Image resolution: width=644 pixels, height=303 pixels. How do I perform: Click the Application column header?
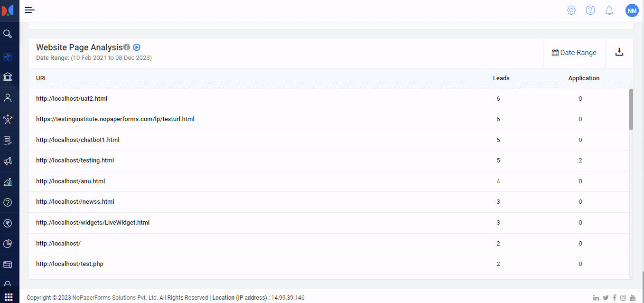[584, 78]
